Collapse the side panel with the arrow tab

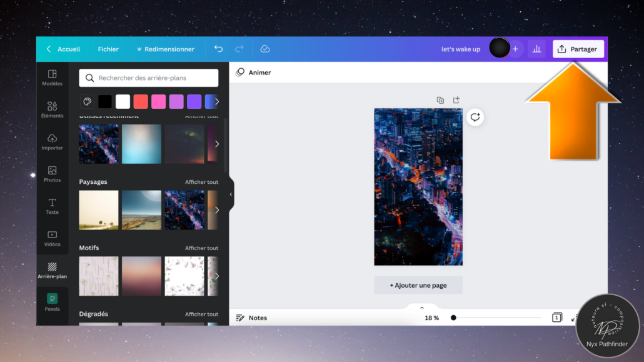[x=231, y=194]
